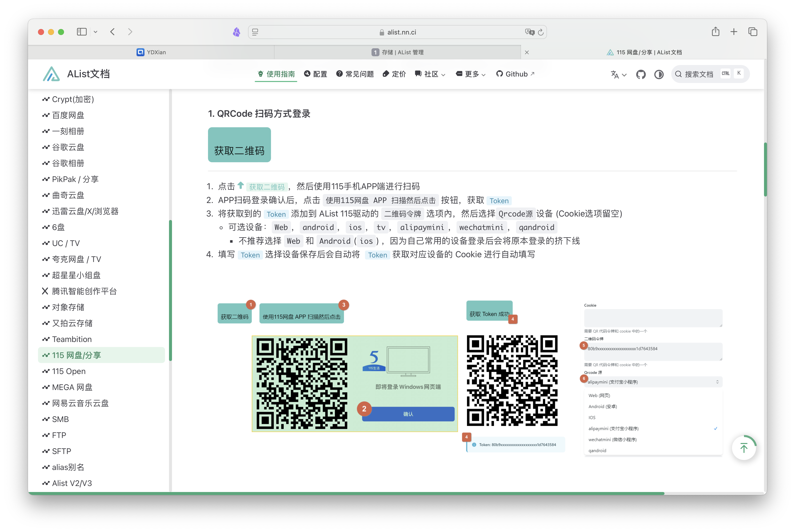Click the sidebar vertical scrollbar
This screenshot has height=532, width=795.
[x=170, y=291]
